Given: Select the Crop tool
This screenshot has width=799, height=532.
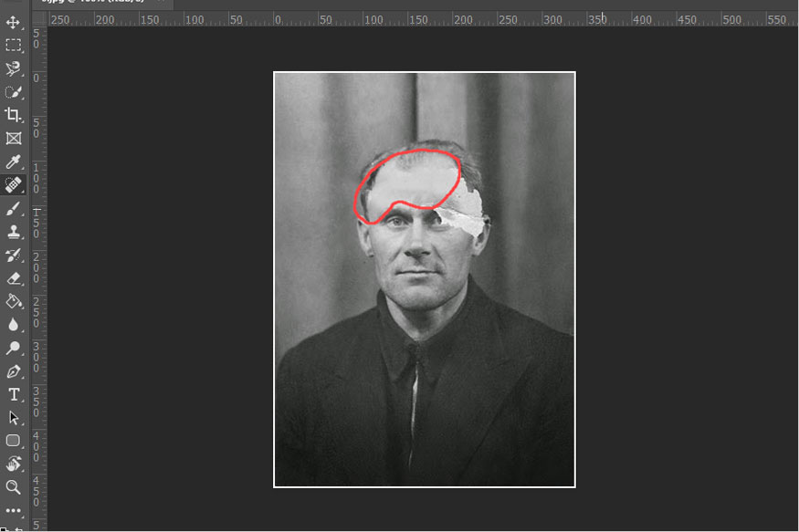Looking at the screenshot, I should coord(14,115).
